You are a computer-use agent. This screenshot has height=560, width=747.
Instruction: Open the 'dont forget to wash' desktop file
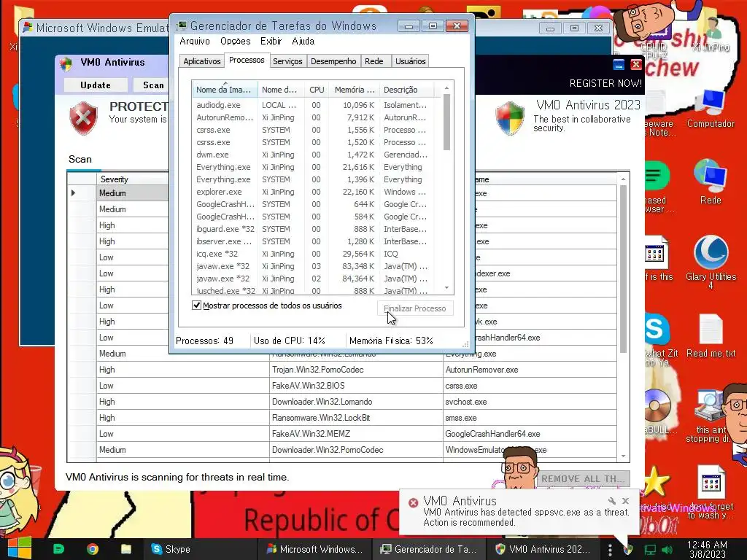click(x=711, y=492)
